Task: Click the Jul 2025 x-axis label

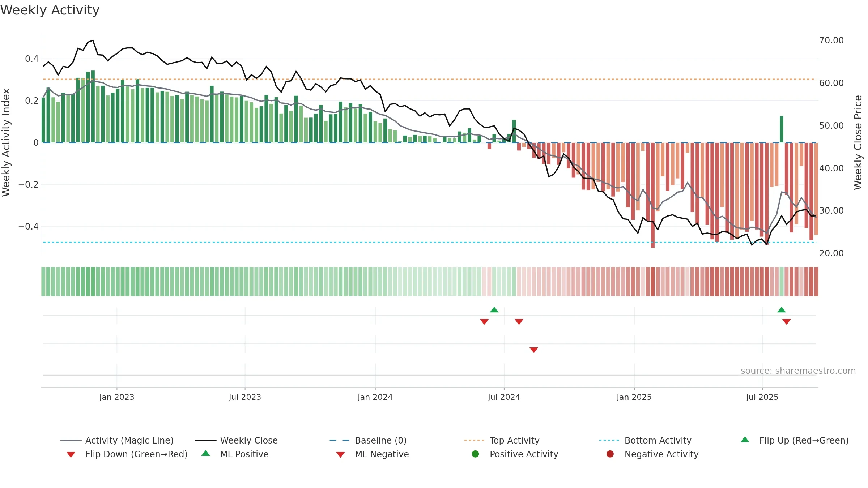Action: pos(762,397)
